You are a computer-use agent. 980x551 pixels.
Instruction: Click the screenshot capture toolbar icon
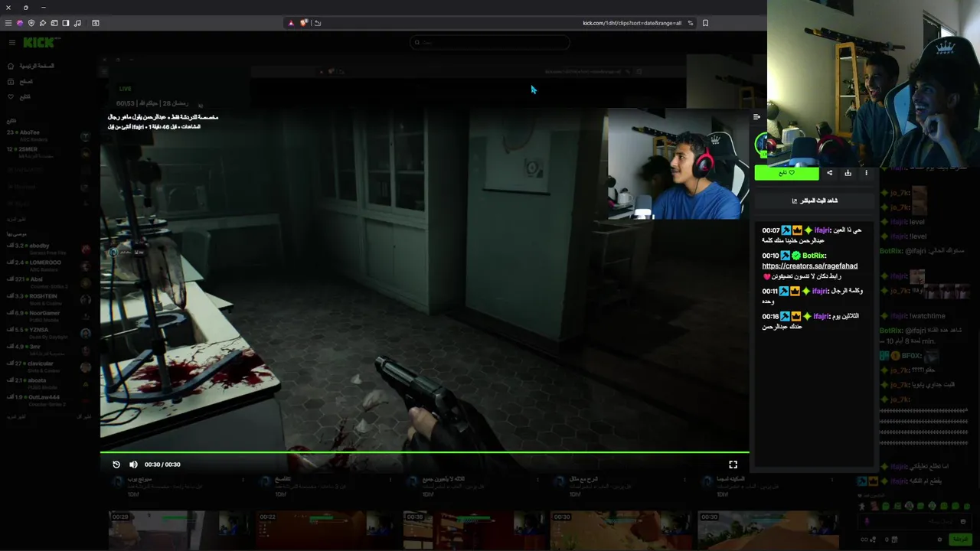(x=96, y=23)
